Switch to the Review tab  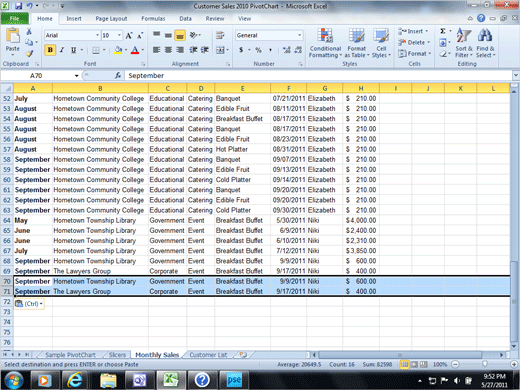click(215, 19)
